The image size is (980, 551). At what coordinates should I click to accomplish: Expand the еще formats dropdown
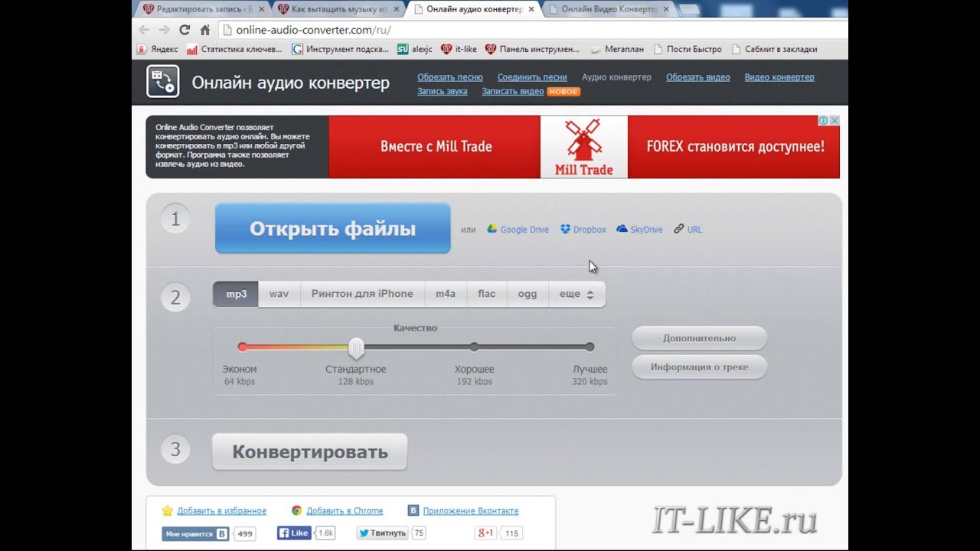577,294
